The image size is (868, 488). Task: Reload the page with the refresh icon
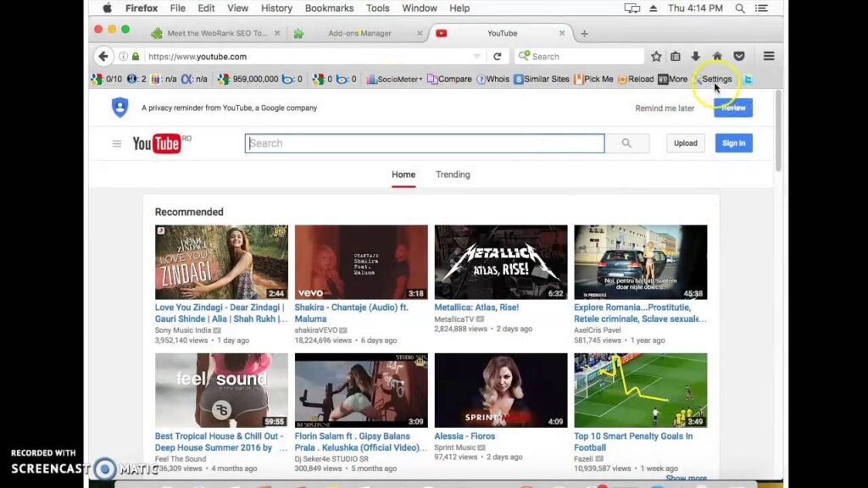coord(497,57)
